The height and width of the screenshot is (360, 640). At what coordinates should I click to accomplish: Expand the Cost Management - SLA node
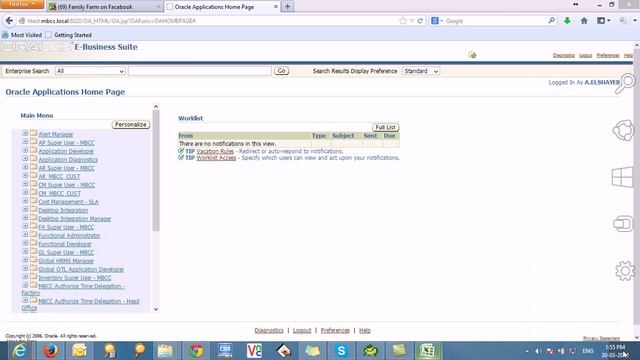(x=25, y=201)
